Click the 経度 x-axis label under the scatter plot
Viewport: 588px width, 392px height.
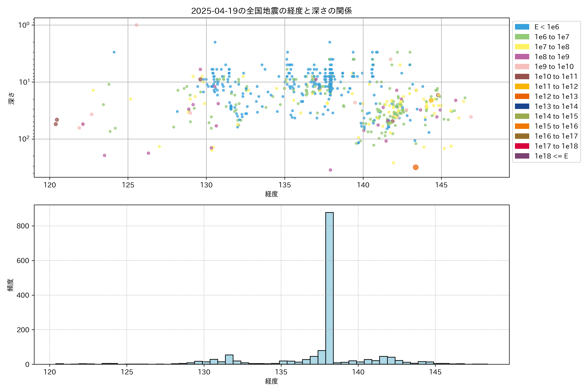click(271, 194)
